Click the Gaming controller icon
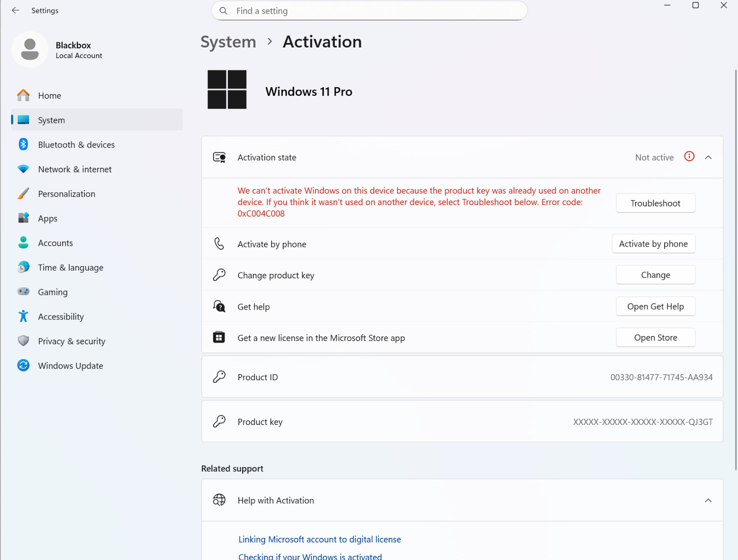The width and height of the screenshot is (738, 560). point(24,292)
